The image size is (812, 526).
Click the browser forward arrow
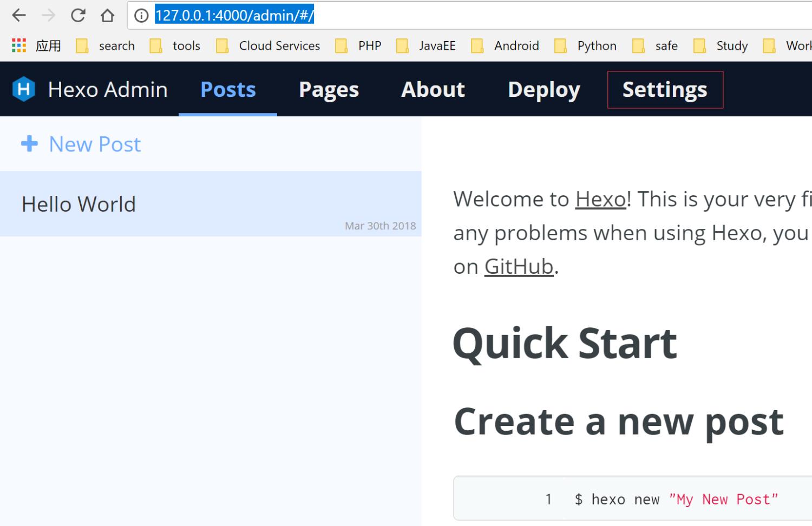click(x=49, y=15)
